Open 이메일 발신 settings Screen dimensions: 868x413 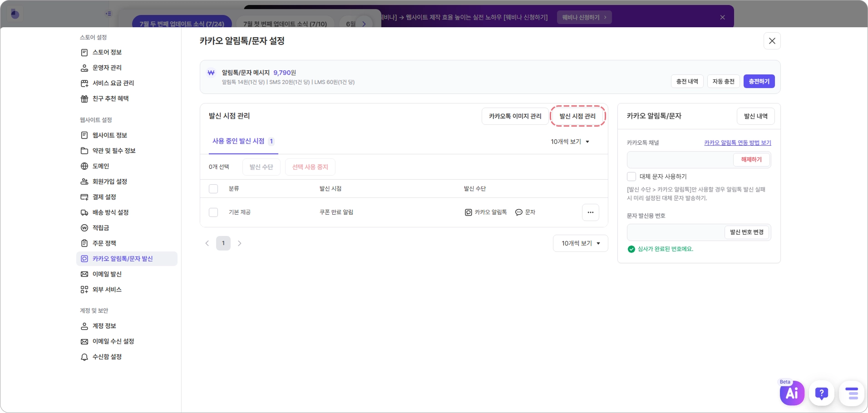127,274
